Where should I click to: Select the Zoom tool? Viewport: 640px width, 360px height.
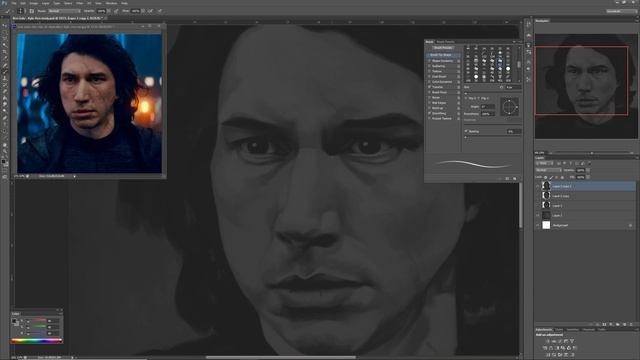click(x=5, y=152)
